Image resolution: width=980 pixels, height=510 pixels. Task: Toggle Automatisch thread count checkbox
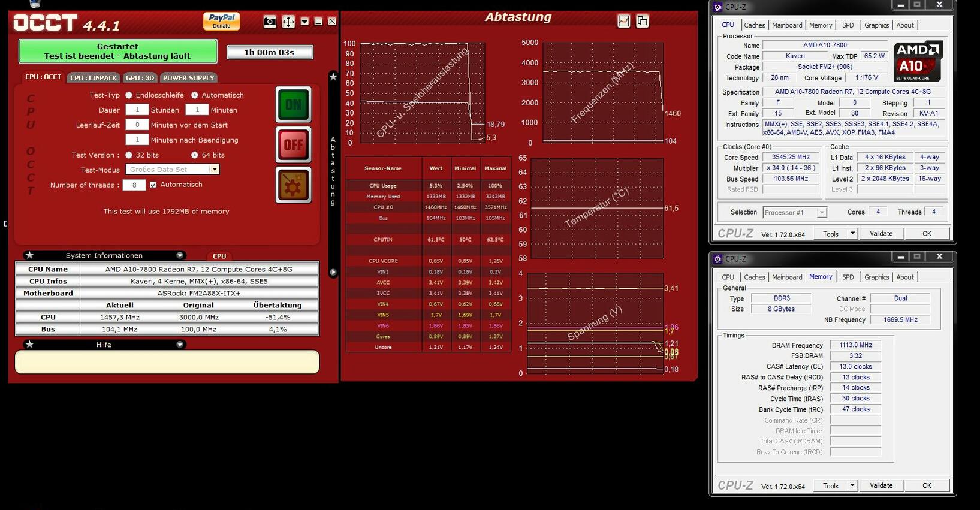[x=153, y=185]
